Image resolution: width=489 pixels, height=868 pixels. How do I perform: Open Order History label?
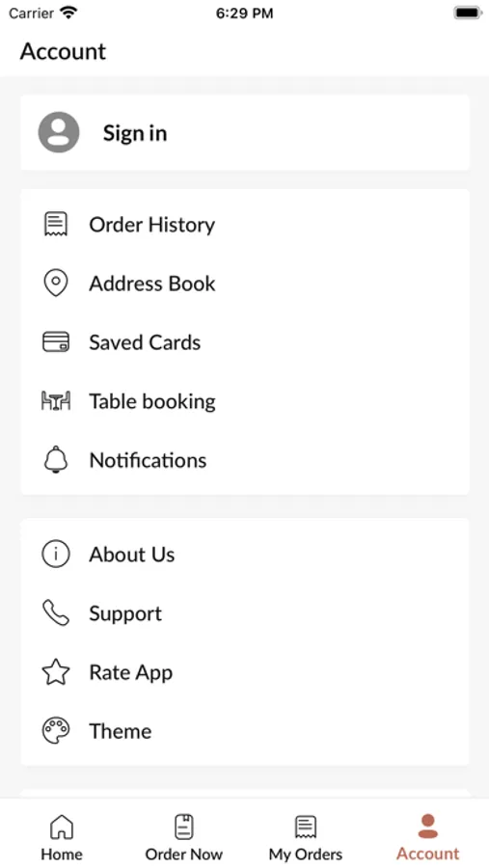[152, 225]
